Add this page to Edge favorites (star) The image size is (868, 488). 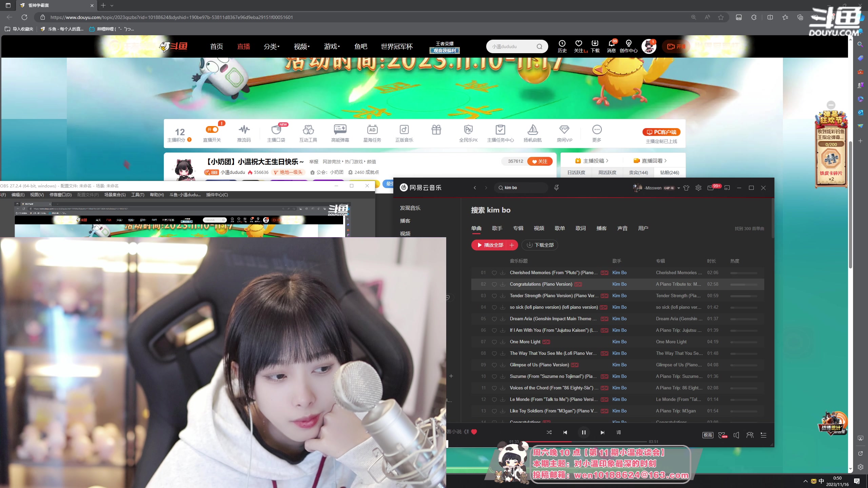tap(721, 17)
